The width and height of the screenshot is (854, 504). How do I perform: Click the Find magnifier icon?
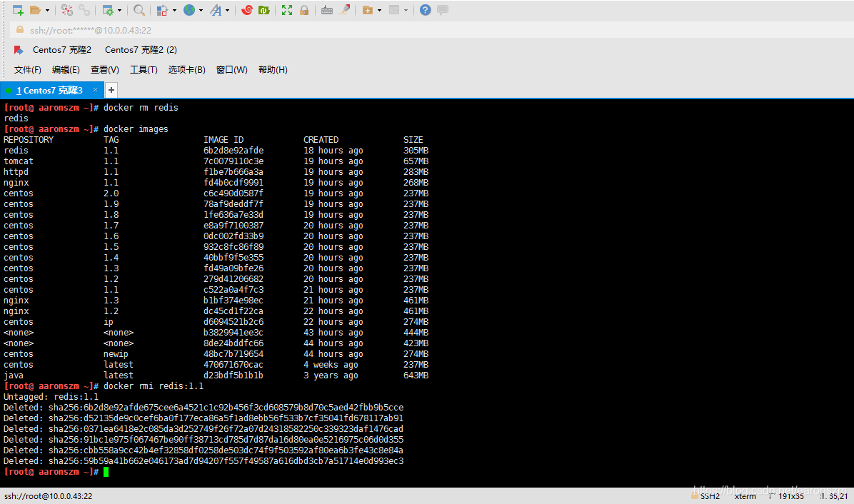pyautogui.click(x=139, y=10)
